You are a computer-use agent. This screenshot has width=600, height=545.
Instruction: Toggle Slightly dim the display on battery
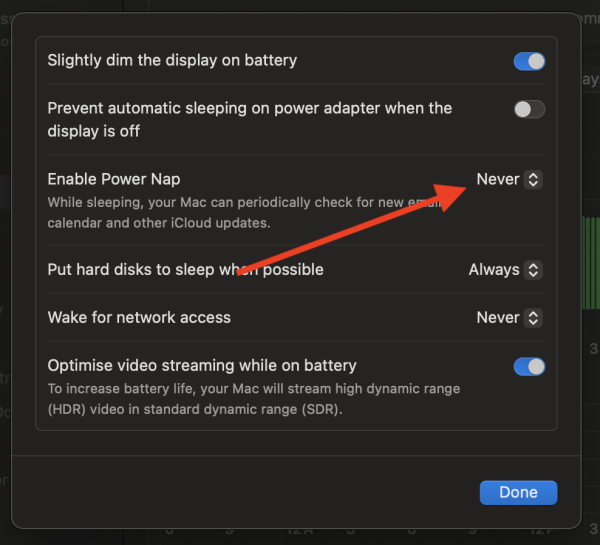529,61
